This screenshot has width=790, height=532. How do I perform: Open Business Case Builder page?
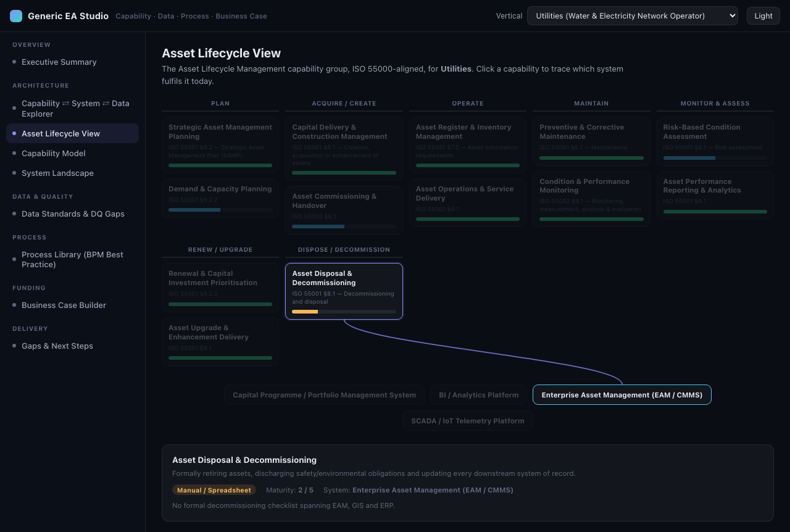coord(73,305)
